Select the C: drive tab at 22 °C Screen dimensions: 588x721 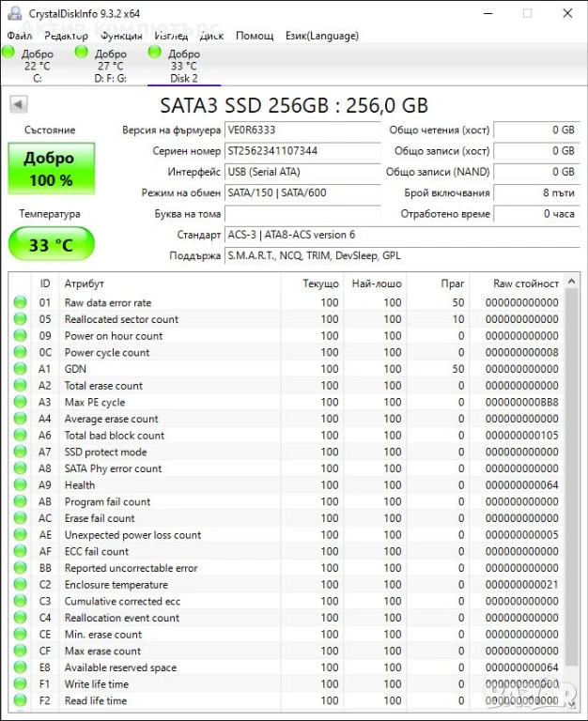tap(34, 66)
